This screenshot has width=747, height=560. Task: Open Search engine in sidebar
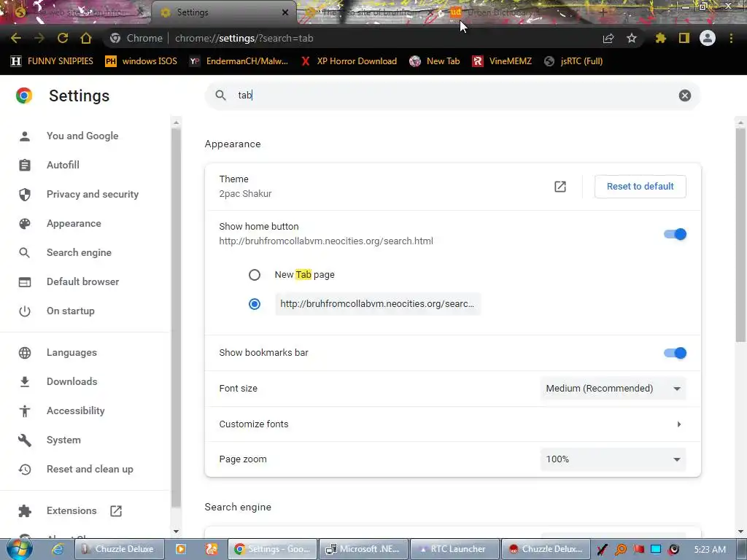[x=79, y=252]
